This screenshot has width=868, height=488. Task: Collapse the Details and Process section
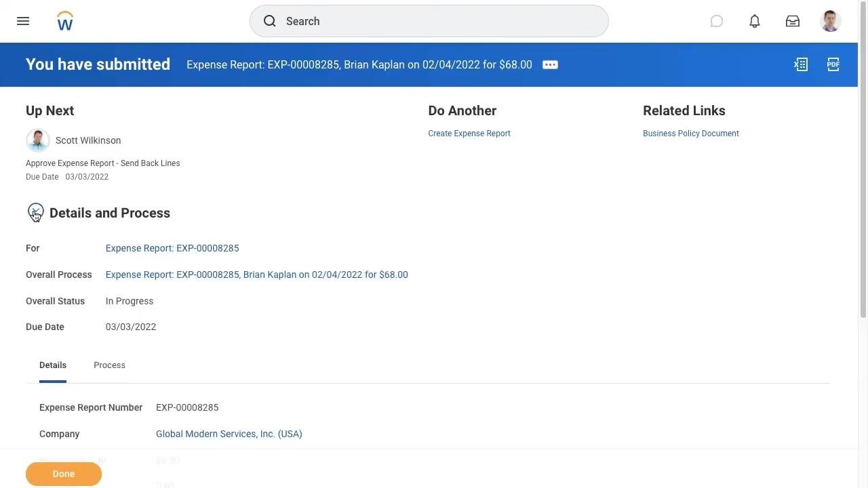(x=36, y=212)
